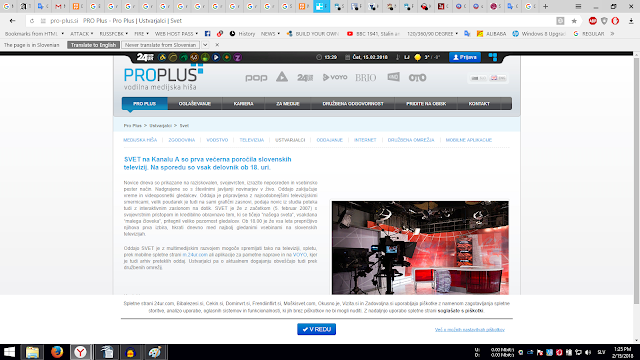Image resolution: width=640 pixels, height=360 pixels.
Task: Select the TELEVIZIJA submenu tab
Action: (x=251, y=140)
